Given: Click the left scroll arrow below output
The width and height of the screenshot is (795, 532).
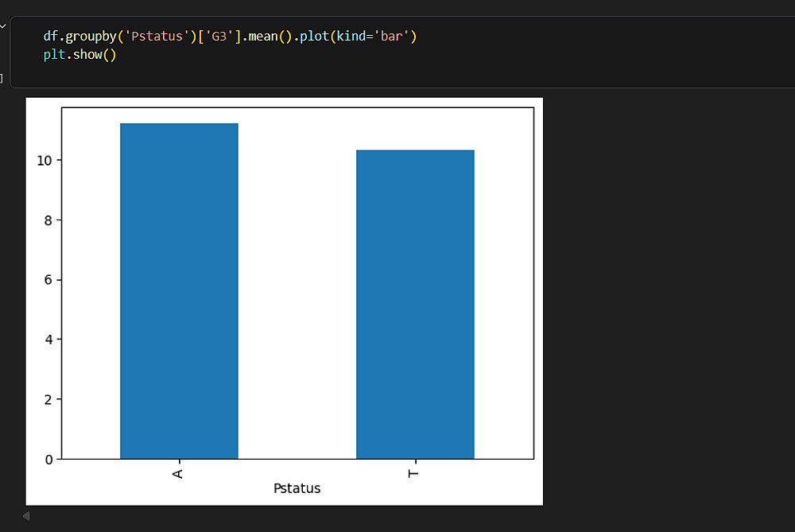Looking at the screenshot, I should pos(26,516).
